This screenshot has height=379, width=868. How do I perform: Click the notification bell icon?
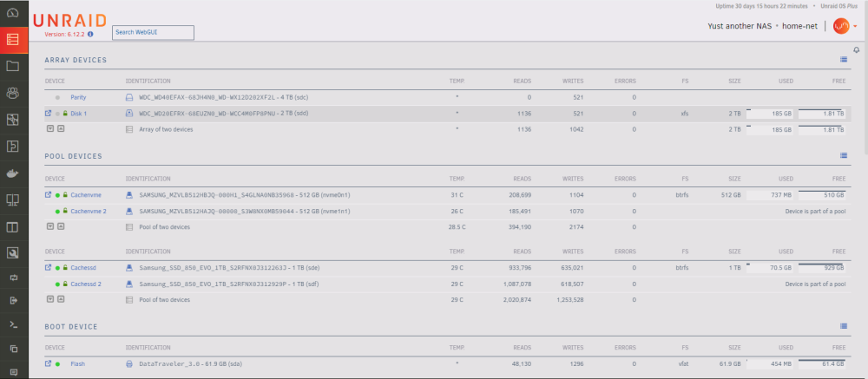tap(856, 49)
